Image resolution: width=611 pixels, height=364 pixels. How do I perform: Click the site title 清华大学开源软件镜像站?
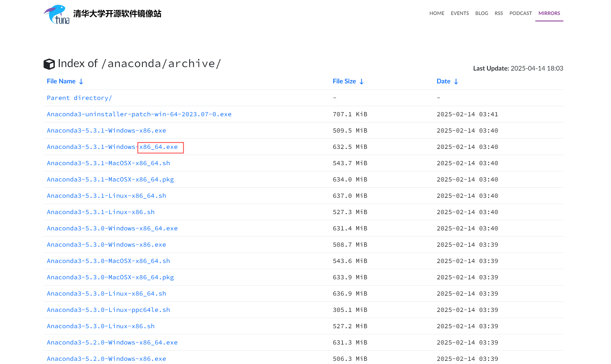(x=117, y=14)
